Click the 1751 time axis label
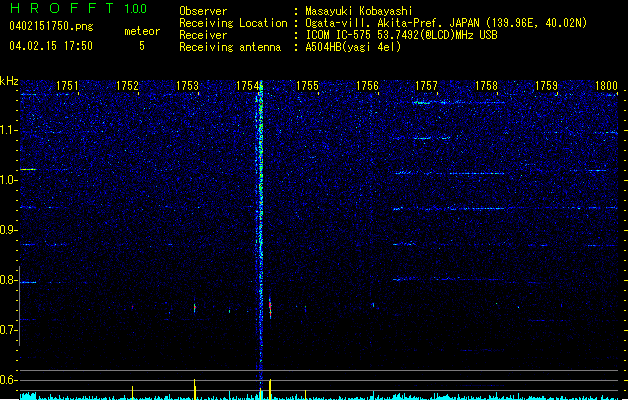Image resolution: width=629 pixels, height=400 pixels. click(67, 86)
